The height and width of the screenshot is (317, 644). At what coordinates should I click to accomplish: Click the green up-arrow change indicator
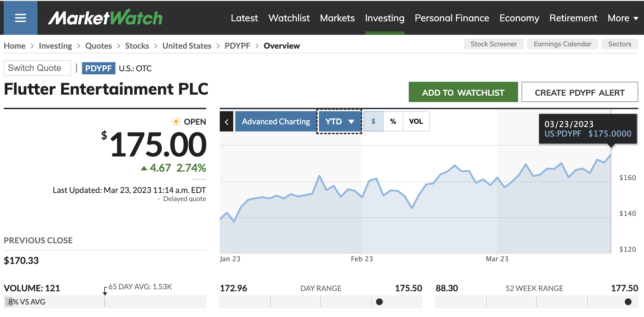point(144,168)
